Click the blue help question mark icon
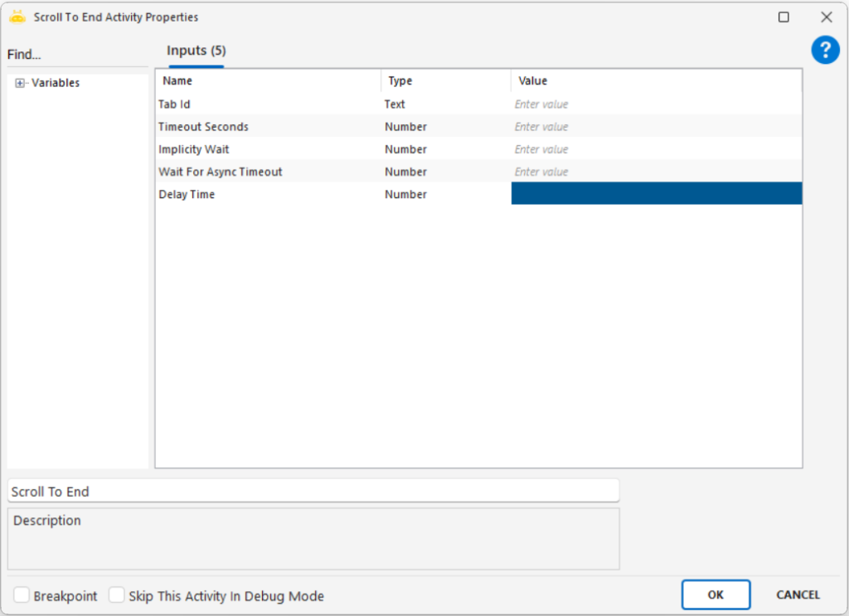849x616 pixels. tap(825, 51)
